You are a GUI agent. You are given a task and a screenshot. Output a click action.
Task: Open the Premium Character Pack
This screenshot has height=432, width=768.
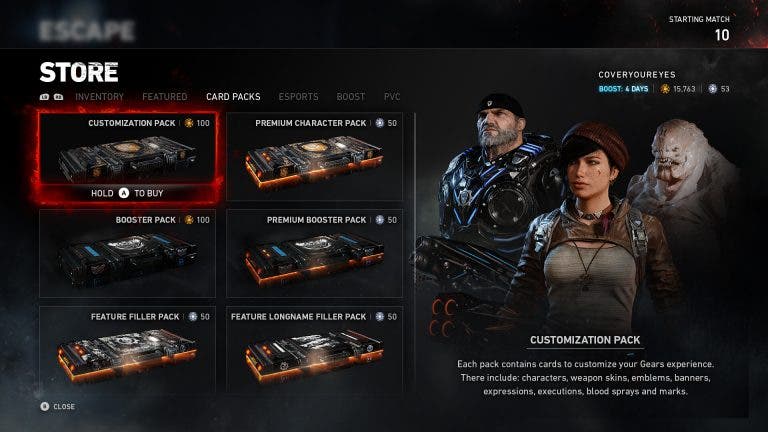[x=314, y=156]
